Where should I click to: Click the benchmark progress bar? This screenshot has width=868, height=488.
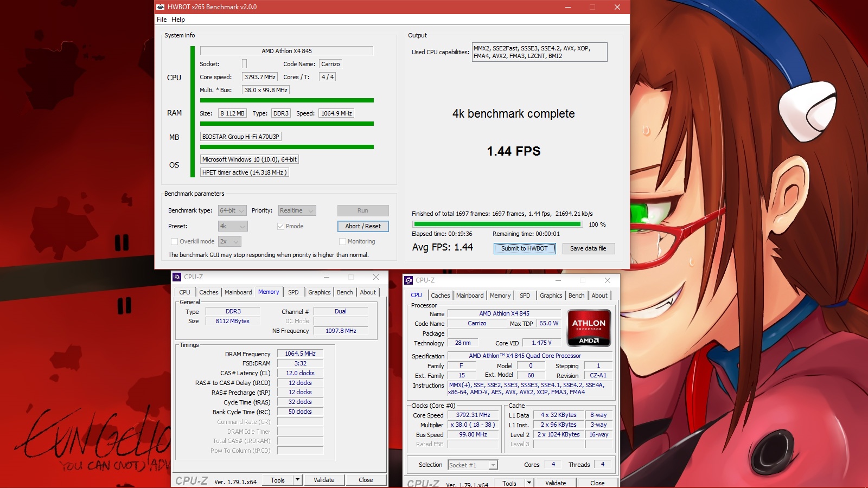pos(497,224)
